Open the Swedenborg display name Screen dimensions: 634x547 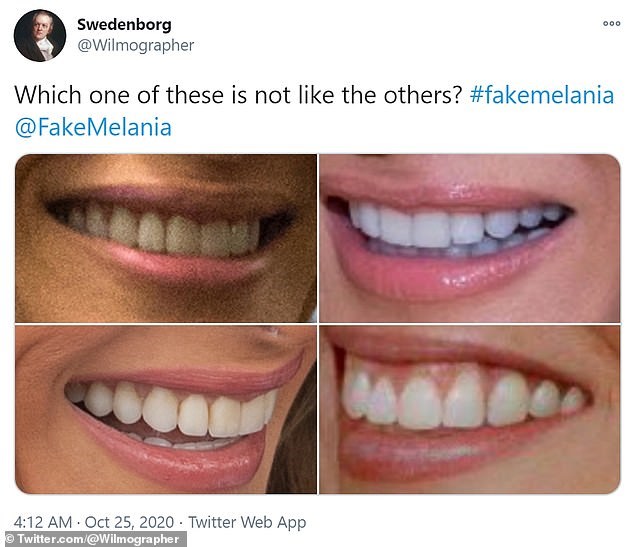point(124,25)
